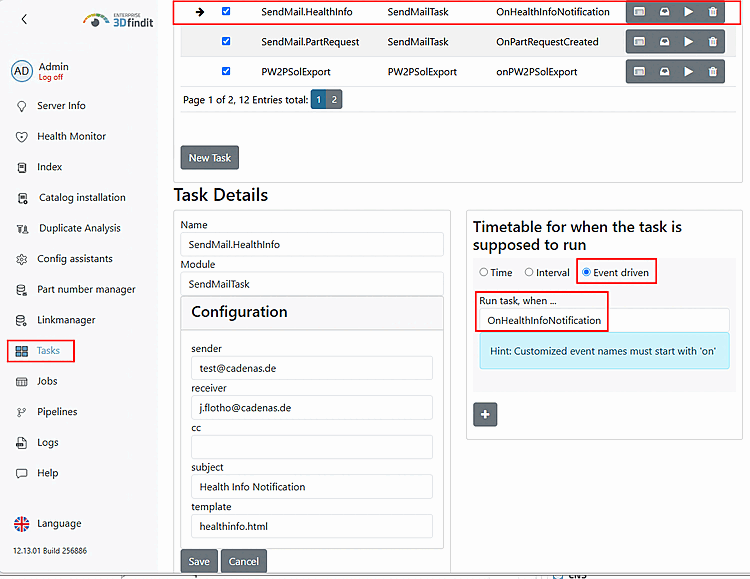Collapse the sidebar with the back chevron
The height and width of the screenshot is (579, 750).
point(24,19)
